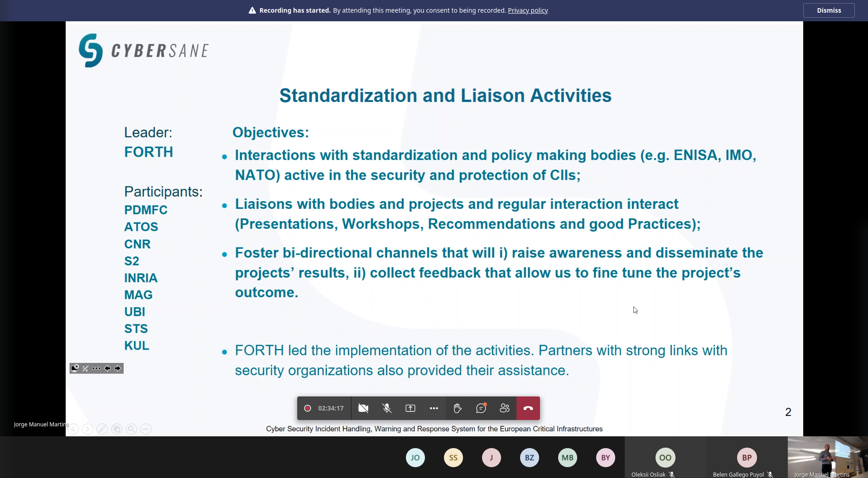Select the SS participant avatar
The image size is (868, 478).
click(453, 458)
